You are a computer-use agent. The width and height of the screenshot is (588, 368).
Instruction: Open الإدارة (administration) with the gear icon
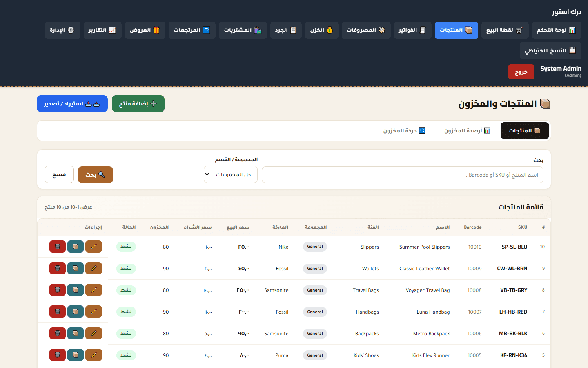pyautogui.click(x=62, y=30)
